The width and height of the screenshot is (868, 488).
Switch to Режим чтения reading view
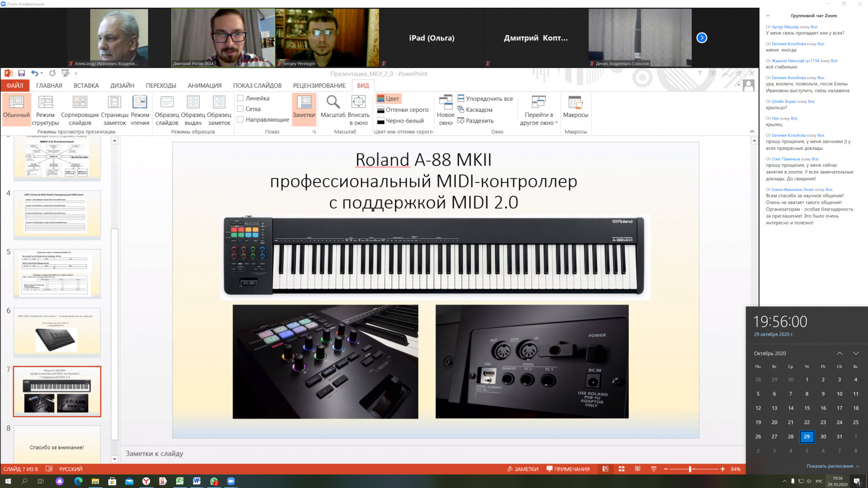coord(140,110)
